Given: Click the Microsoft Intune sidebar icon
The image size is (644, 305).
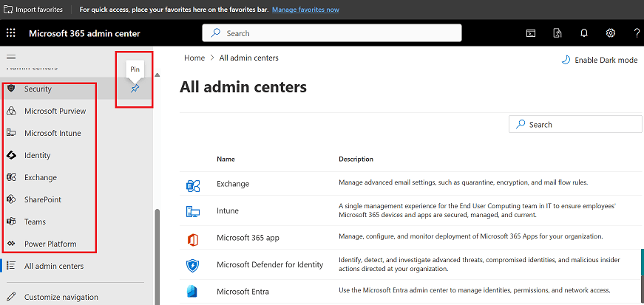Looking at the screenshot, I should pos(12,133).
